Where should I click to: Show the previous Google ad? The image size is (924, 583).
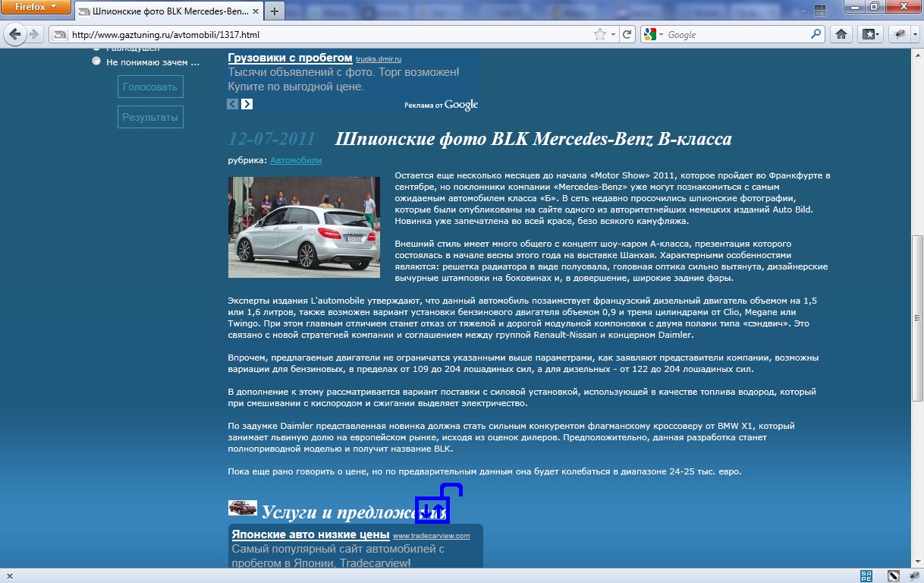[233, 104]
